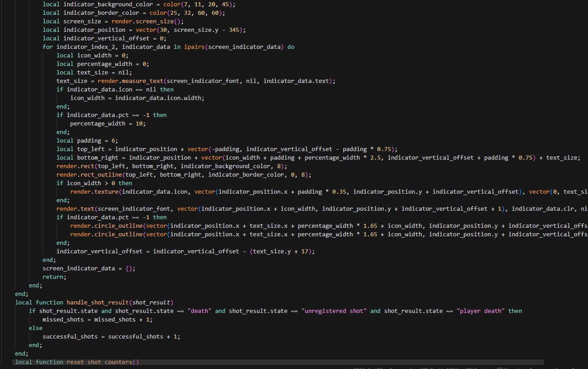The height and width of the screenshot is (369, 588).
Task: Click the screen_indicator_data = {} assignment
Action: pyautogui.click(x=88, y=268)
